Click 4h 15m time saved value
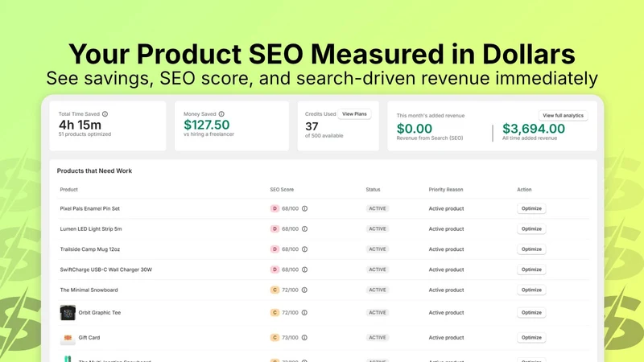644x362 pixels. click(x=80, y=125)
